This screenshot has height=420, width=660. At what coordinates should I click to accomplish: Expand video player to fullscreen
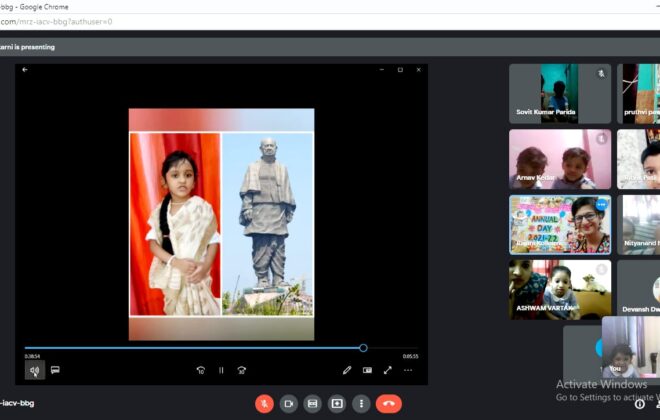pyautogui.click(x=388, y=370)
